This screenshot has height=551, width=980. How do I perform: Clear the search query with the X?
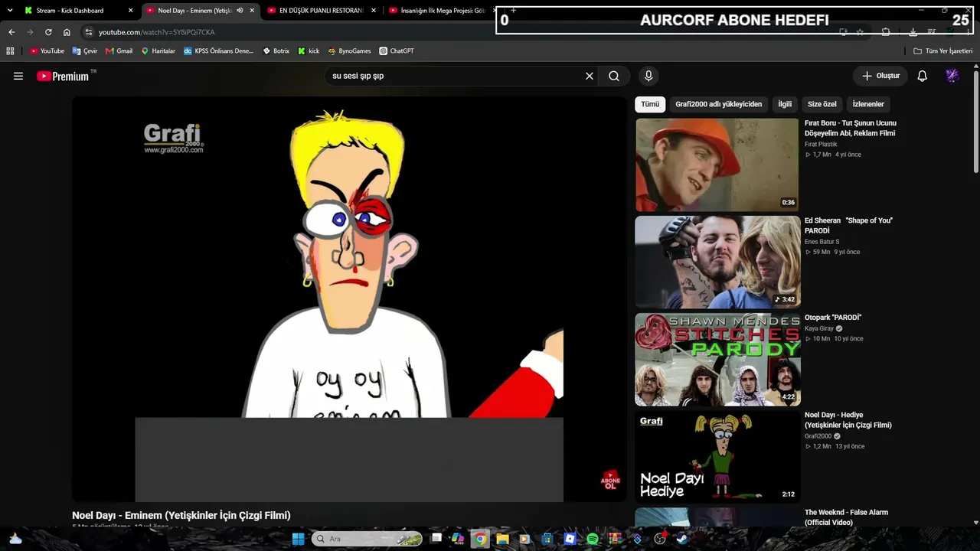click(x=590, y=76)
